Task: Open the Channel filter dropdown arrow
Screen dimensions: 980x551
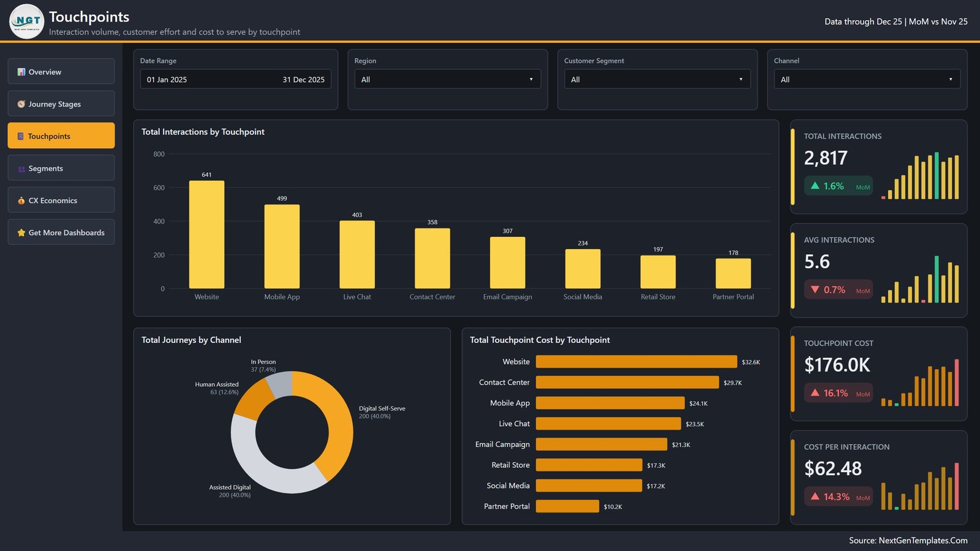Action: click(951, 79)
